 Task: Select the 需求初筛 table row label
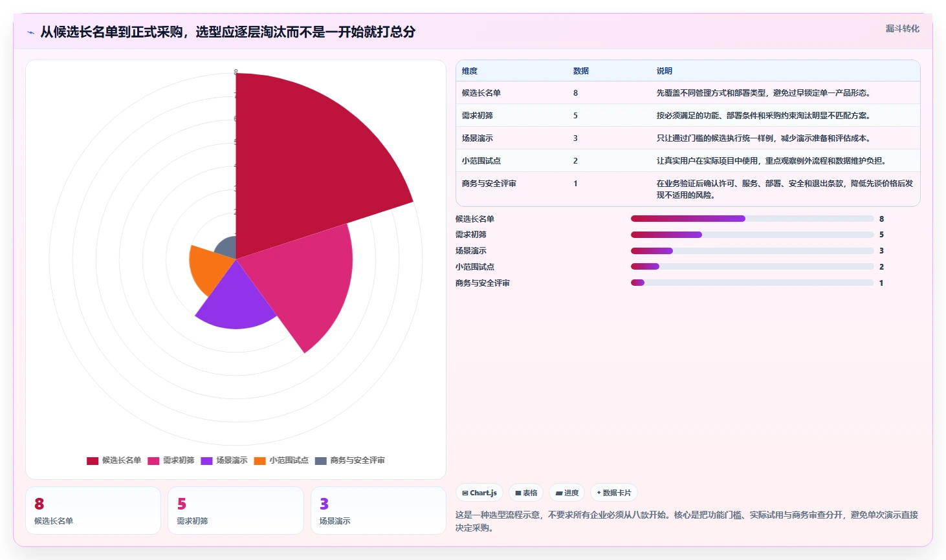pos(478,116)
